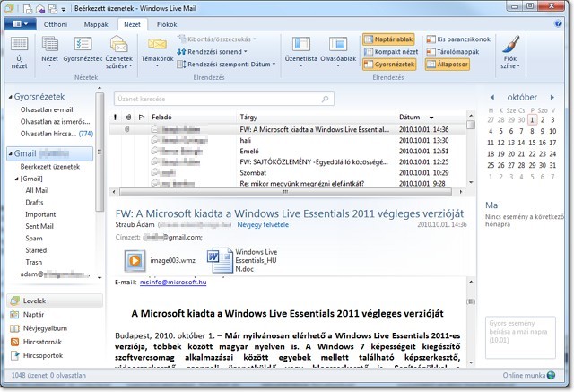The image size is (574, 392).
Task: Open Quick Access toolbar customize arrow
Action: coord(64,9)
